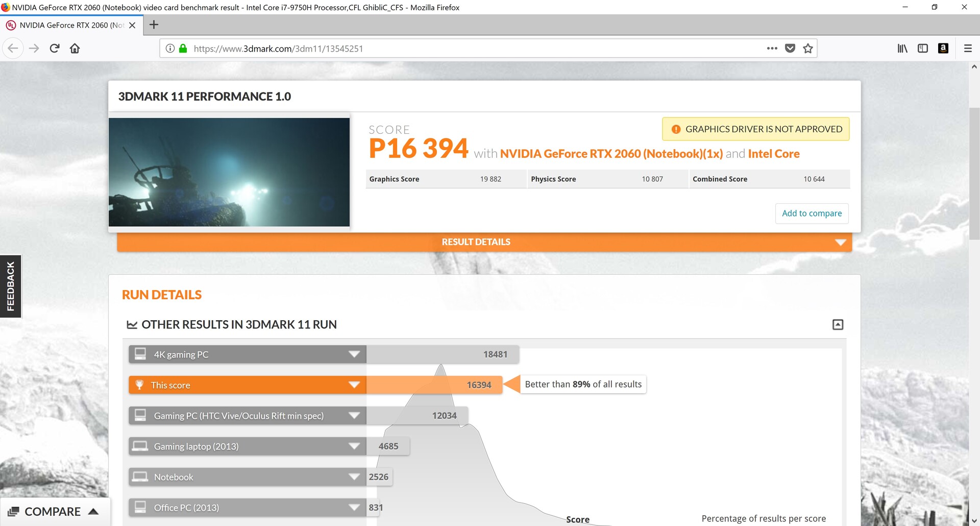Open the Amazon extension button
Screen dimensions: 980x526
click(943, 49)
